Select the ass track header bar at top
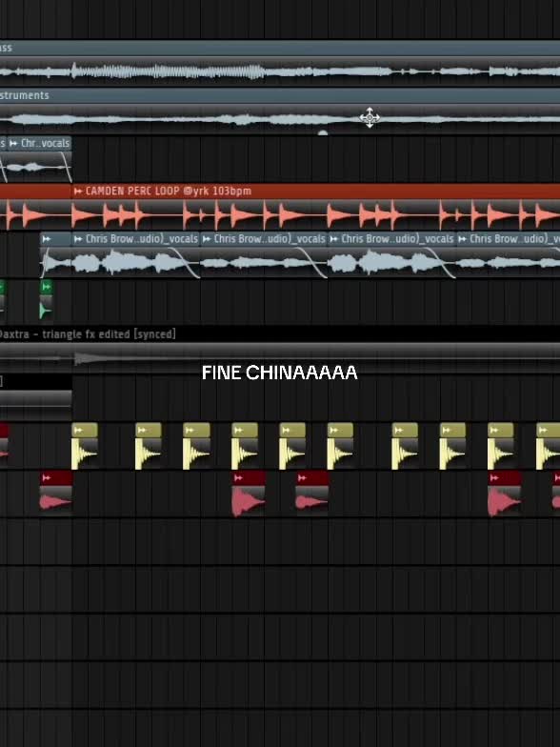This screenshot has height=747, width=560. pyautogui.click(x=280, y=48)
